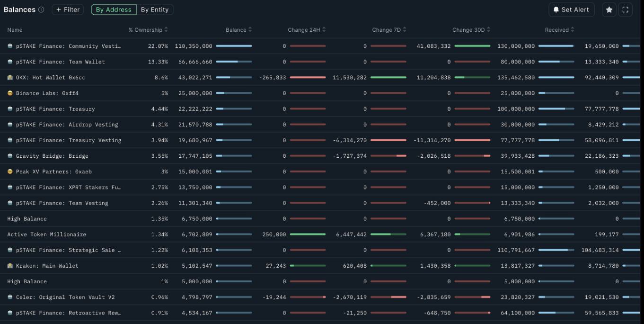
Task: Click the star favorite icon
Action: (609, 9)
